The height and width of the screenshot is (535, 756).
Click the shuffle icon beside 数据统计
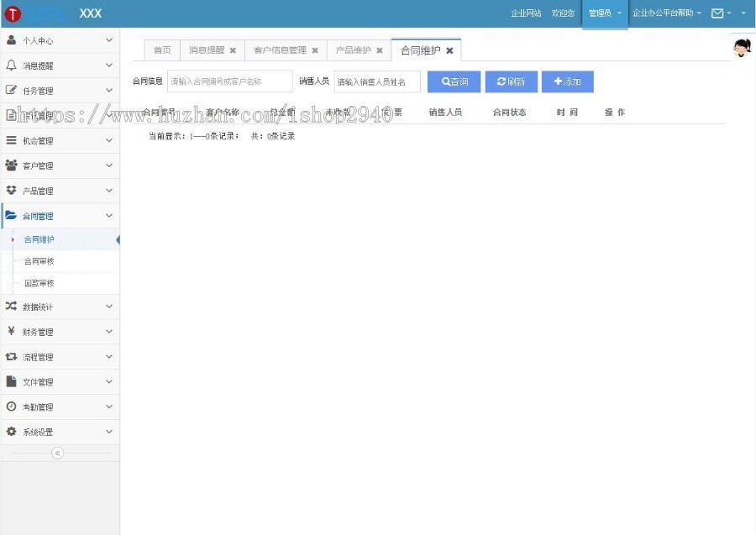click(x=10, y=306)
